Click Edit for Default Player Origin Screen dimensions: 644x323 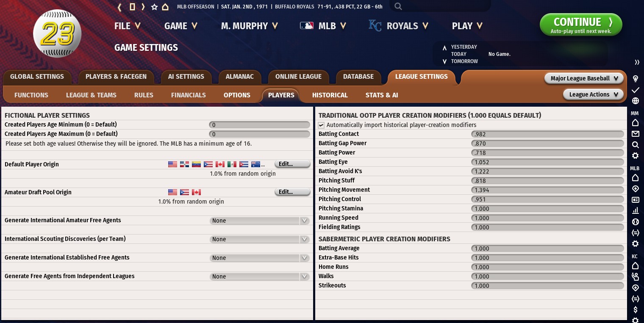click(292, 164)
